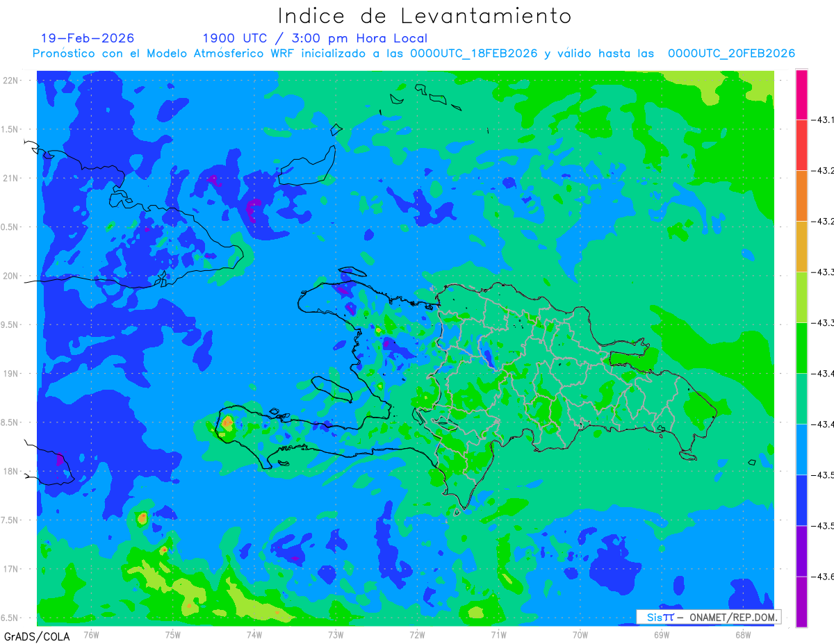This screenshot has width=834, height=644.
Task: Click the lime yellow-green legend swatch
Action: point(801,297)
